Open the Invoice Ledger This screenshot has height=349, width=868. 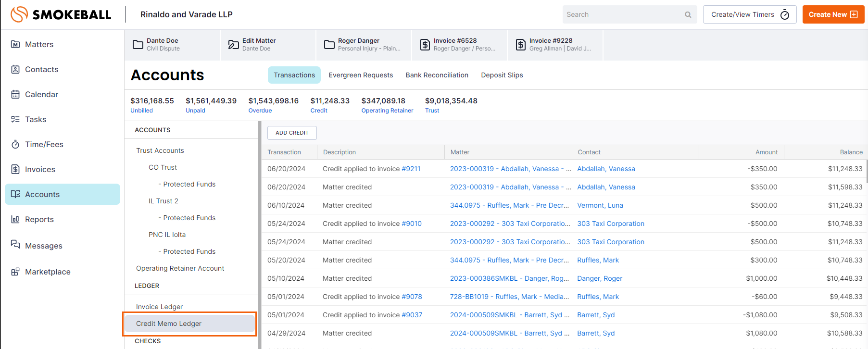[159, 307]
